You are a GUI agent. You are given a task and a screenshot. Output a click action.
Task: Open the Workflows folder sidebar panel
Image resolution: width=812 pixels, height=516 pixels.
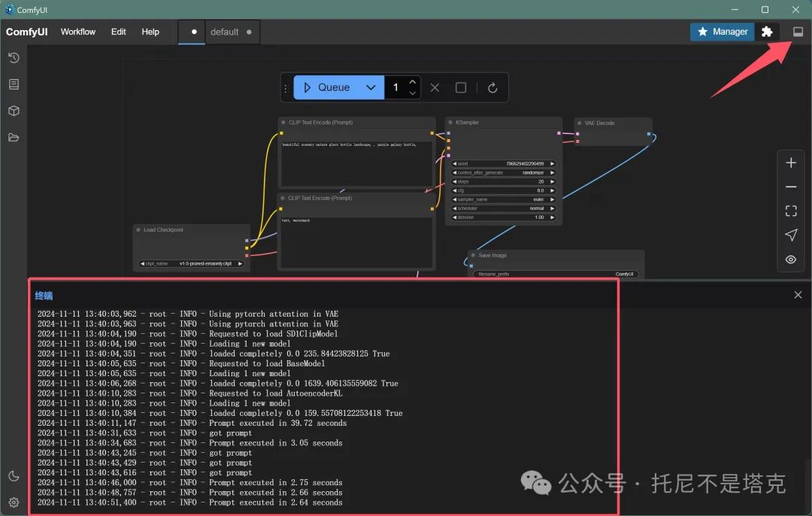point(14,138)
